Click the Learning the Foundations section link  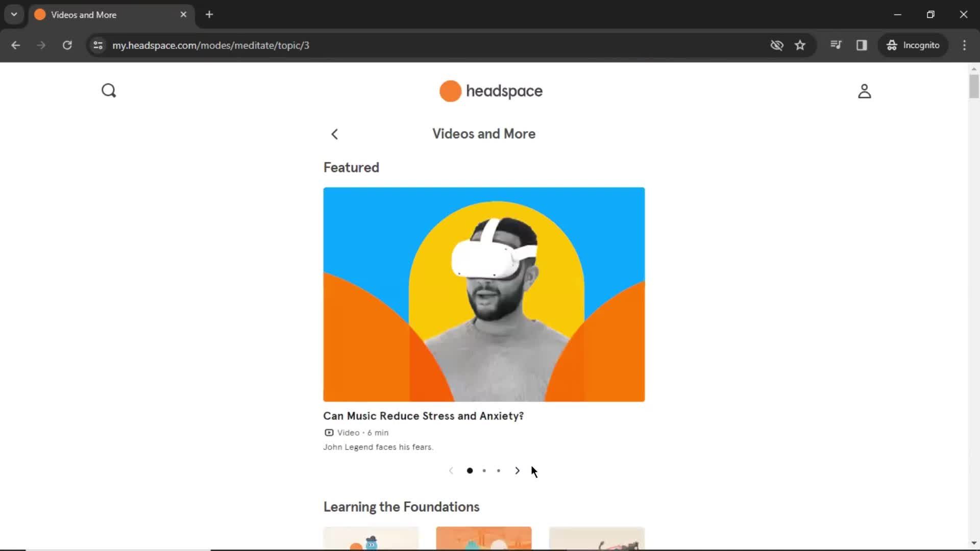[401, 507]
